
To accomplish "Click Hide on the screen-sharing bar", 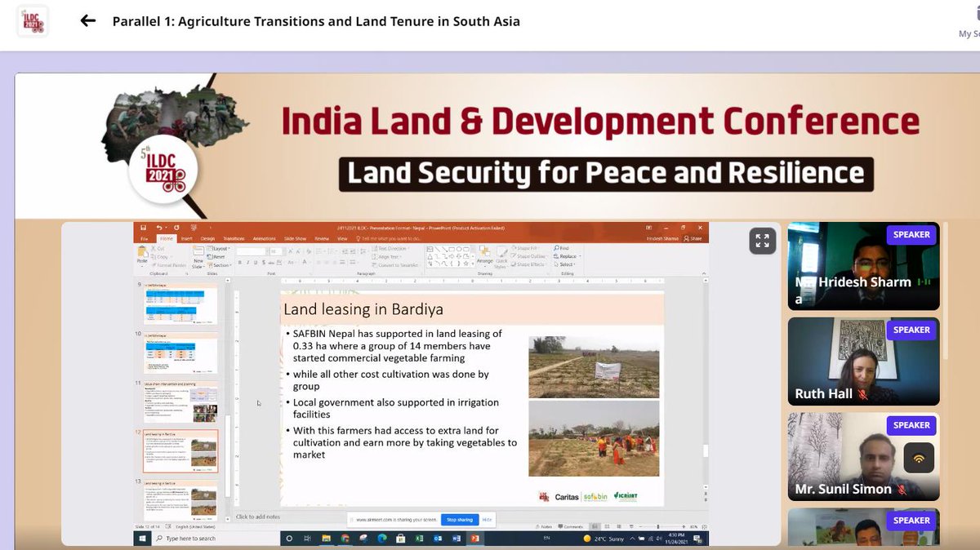I will click(x=488, y=520).
